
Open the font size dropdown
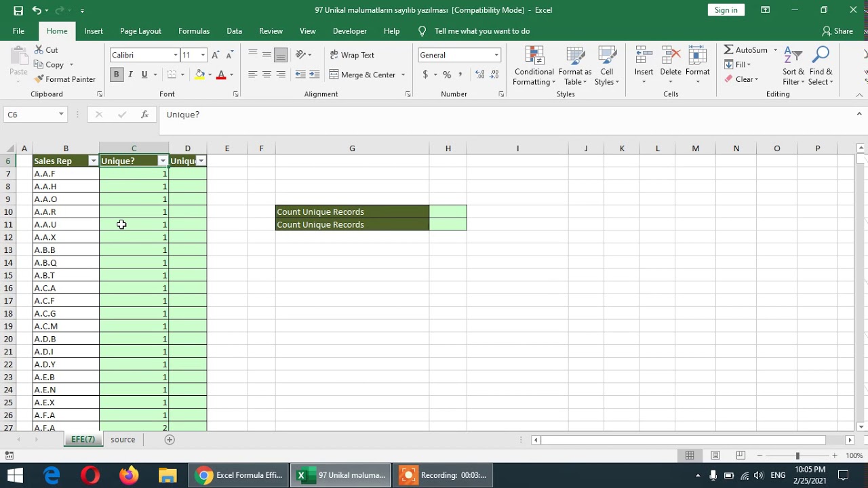click(x=203, y=55)
